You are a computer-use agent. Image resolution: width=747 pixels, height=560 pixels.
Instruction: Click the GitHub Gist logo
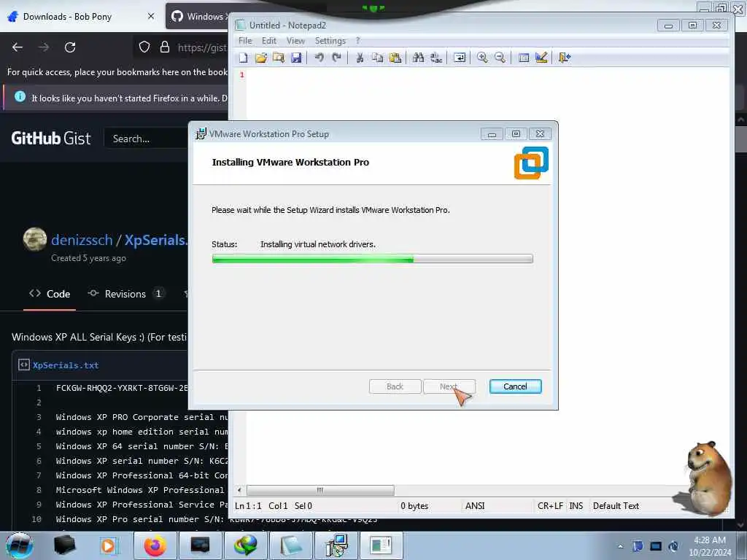pyautogui.click(x=50, y=139)
